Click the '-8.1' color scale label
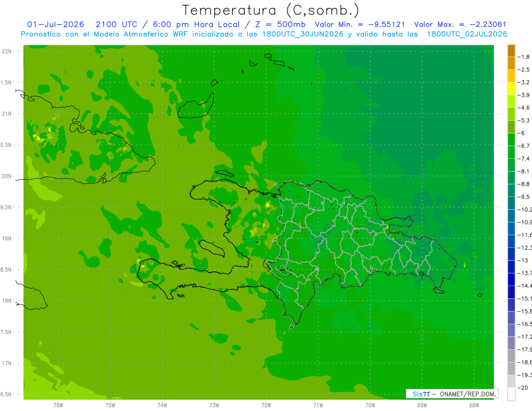 pos(524,171)
